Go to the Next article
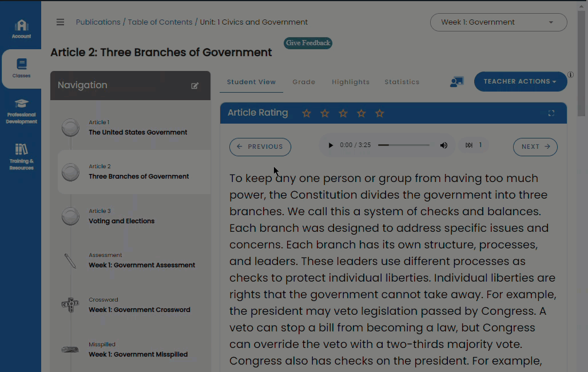This screenshot has width=588, height=372. (535, 147)
